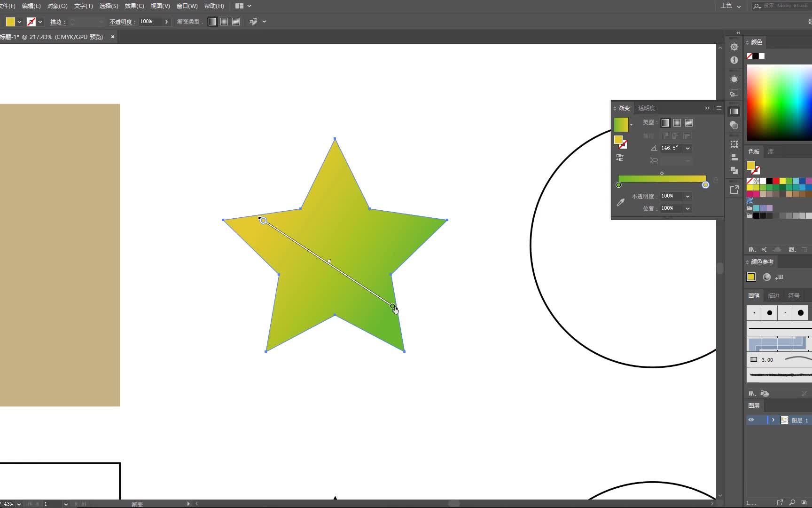Open the Gradient panel menu
Screen dimensions: 812x508
click(x=719, y=108)
